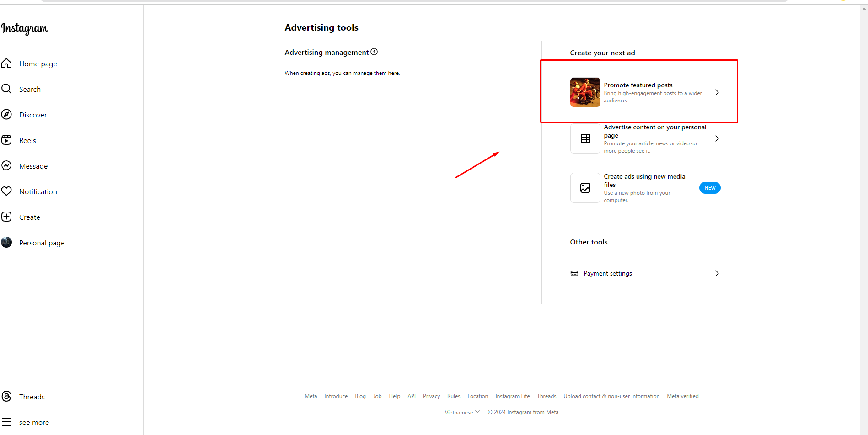Screen dimensions: 868x435
Task: Open the Job footer link
Action: pyautogui.click(x=377, y=396)
